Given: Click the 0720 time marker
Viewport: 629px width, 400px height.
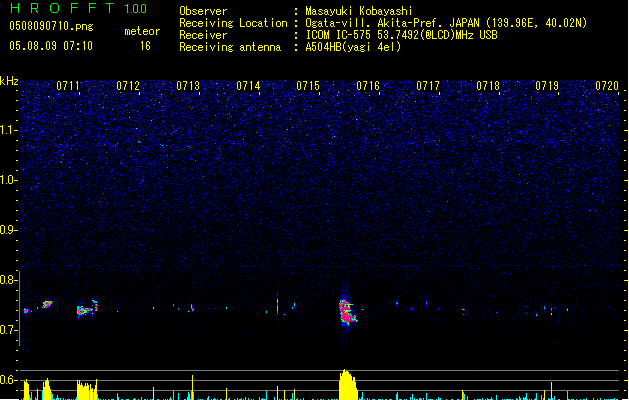Looking at the screenshot, I should (x=607, y=86).
